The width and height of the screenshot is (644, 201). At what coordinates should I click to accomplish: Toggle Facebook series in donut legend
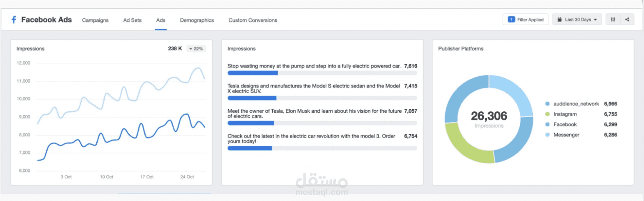point(565,124)
